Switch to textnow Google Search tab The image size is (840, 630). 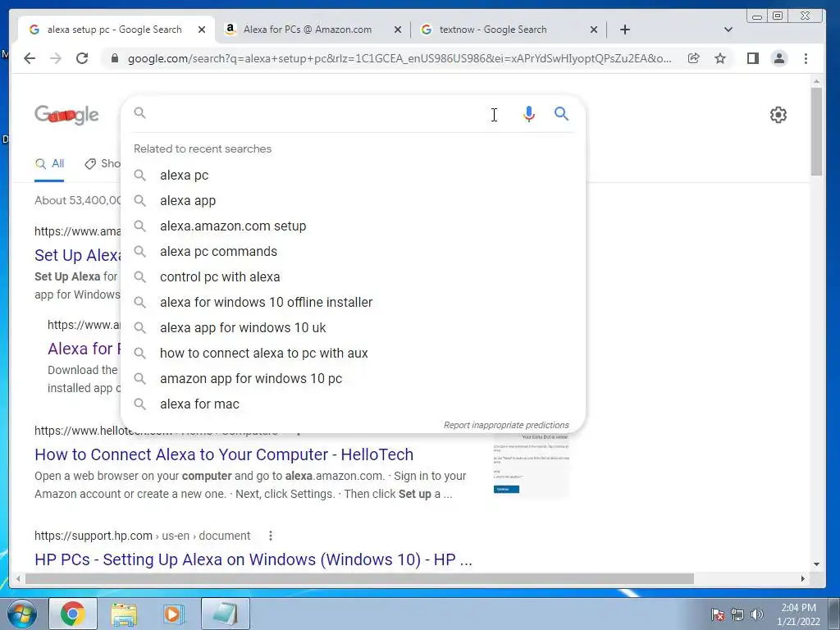pyautogui.click(x=493, y=30)
